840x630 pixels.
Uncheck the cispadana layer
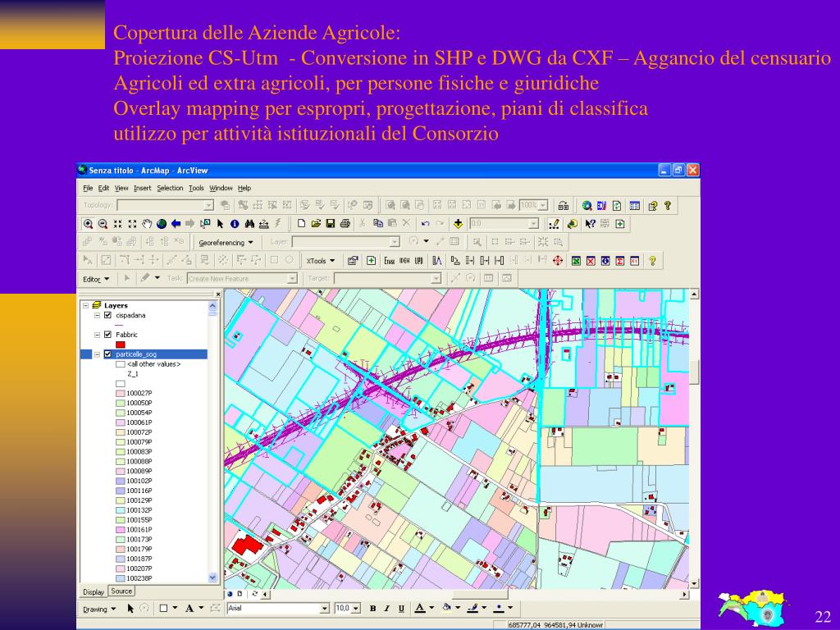click(x=107, y=316)
